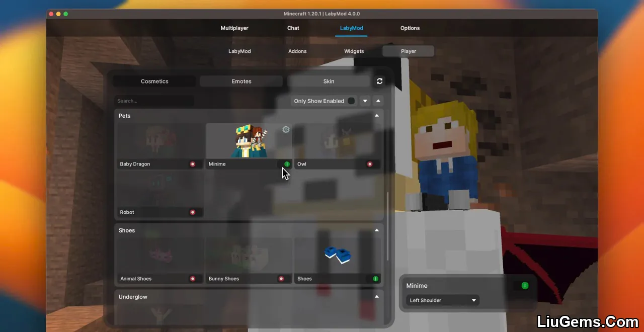Enable the Baby Dragon pet toggle
Screen dimensions: 644x332
[192, 164]
